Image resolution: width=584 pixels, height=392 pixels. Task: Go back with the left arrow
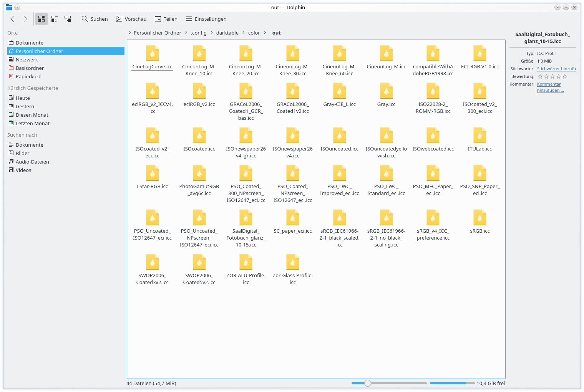(x=13, y=19)
